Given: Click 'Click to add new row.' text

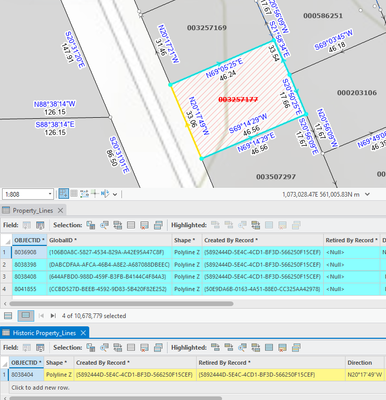Looking at the screenshot, I should click(40, 388).
